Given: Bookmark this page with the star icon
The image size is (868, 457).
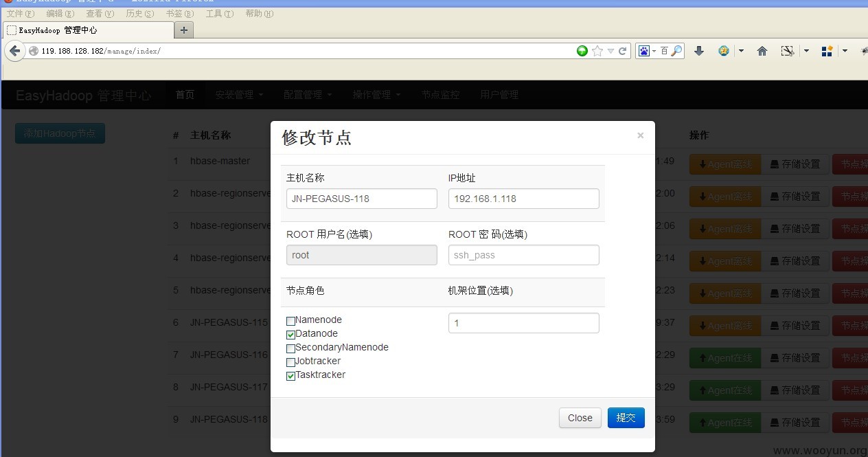Looking at the screenshot, I should click(x=597, y=51).
